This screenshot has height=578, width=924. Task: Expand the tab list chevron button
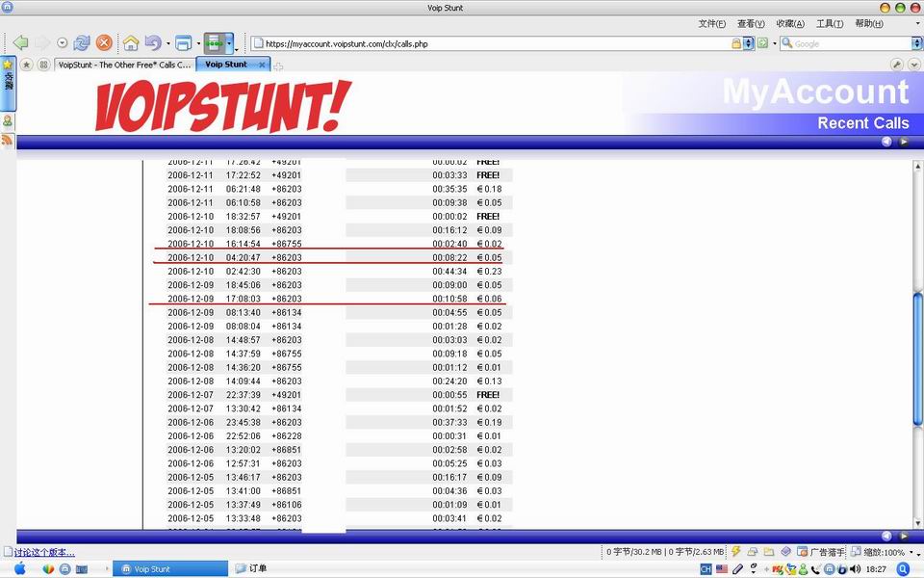pyautogui.click(x=914, y=65)
